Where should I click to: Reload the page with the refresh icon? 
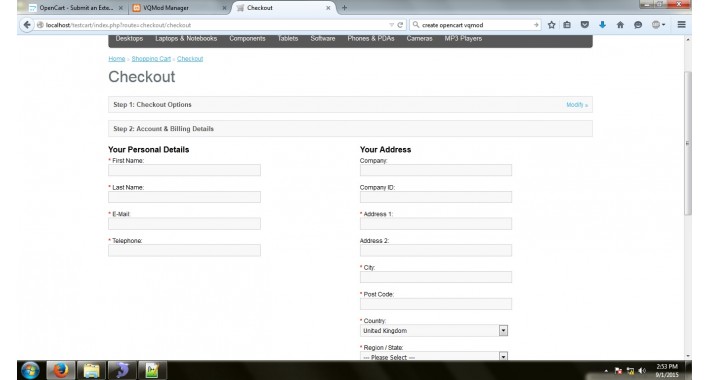[400, 25]
